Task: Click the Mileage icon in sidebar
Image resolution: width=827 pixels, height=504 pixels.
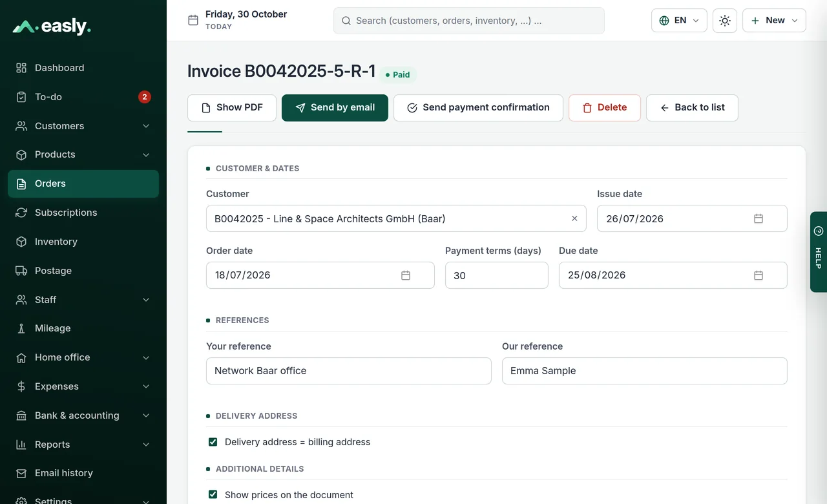Action: pos(21,328)
